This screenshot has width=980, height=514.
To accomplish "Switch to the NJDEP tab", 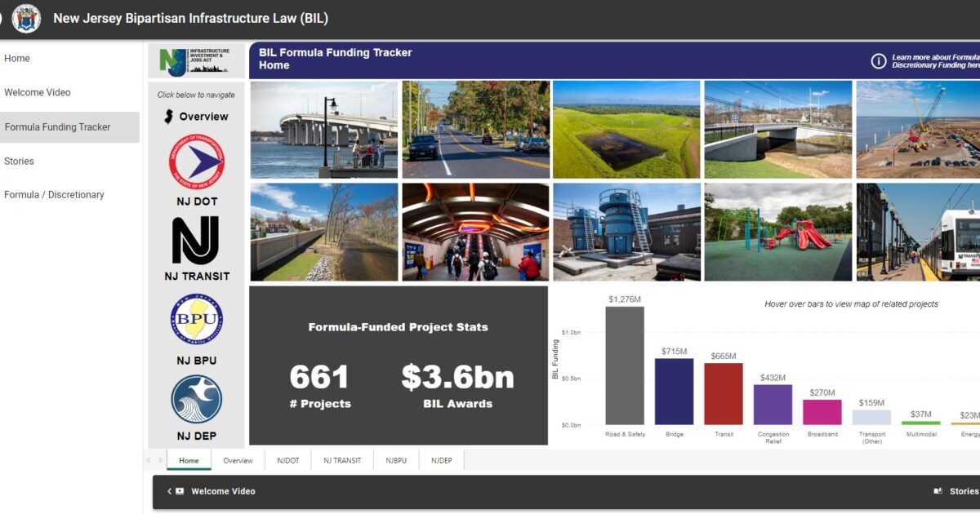I will [441, 459].
